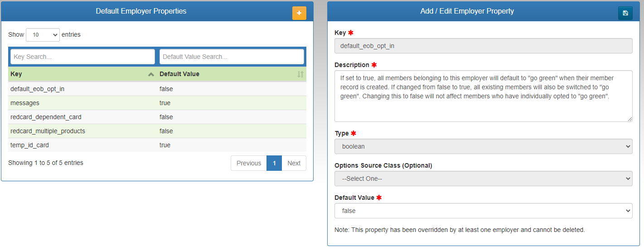The image size is (644, 251).
Task: Select the default_eob_opt_in row
Action: (x=38, y=89)
